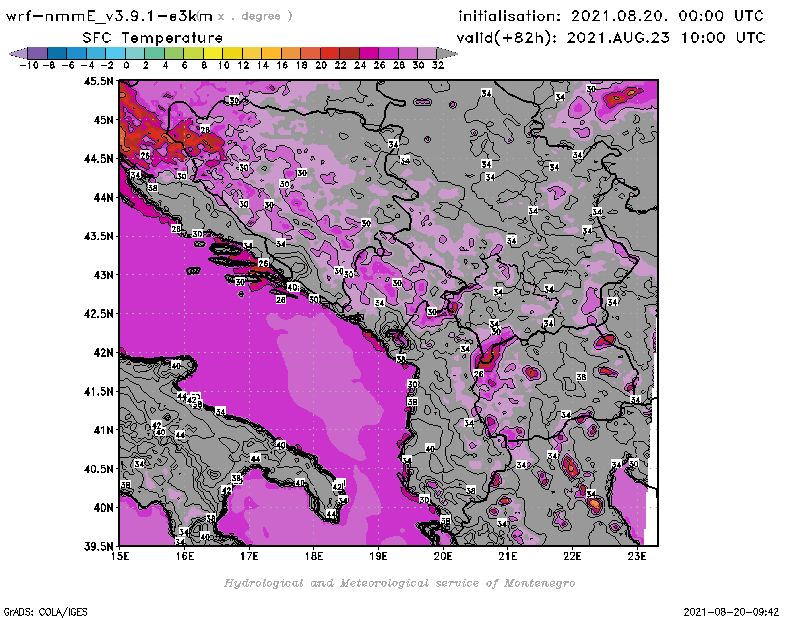Select the '42N' latitude label

pyautogui.click(x=103, y=353)
